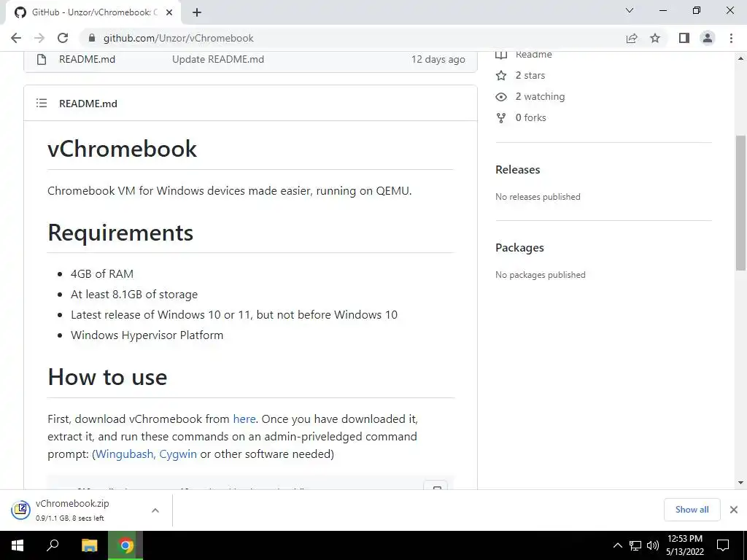Show all downloads
This screenshot has height=560, width=747.
click(x=692, y=510)
